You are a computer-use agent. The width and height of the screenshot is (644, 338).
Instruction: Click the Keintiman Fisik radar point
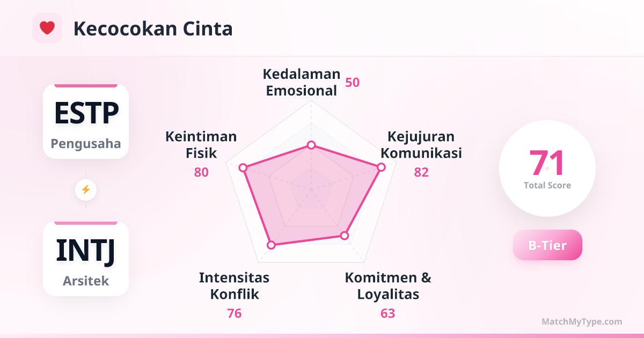tap(243, 168)
